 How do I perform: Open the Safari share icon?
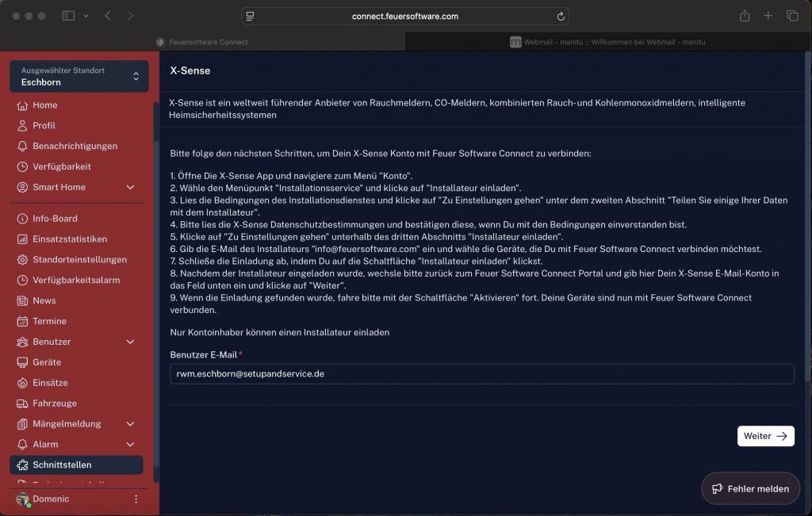tap(745, 16)
